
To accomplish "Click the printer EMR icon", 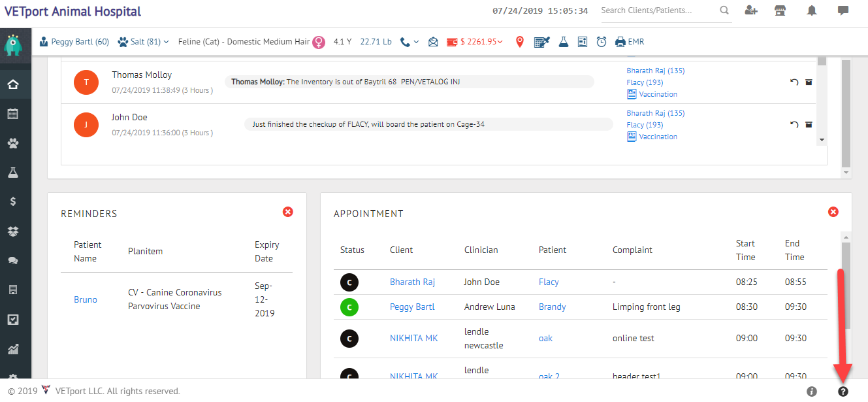I will click(x=620, y=42).
